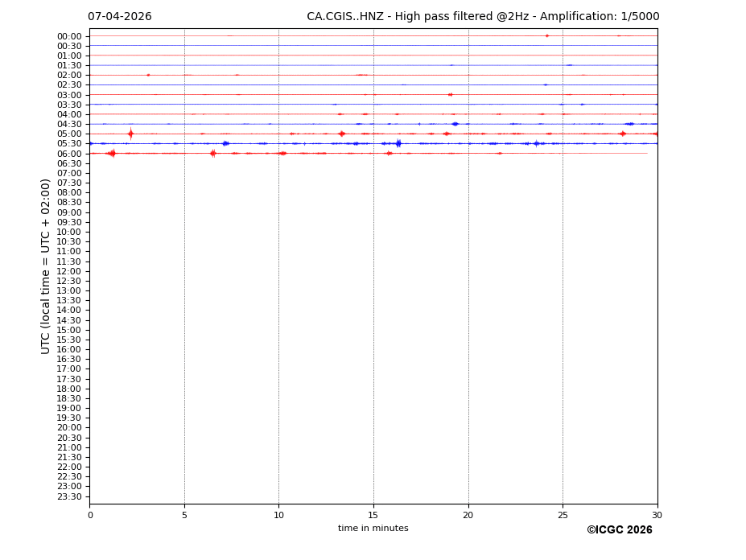This screenshot has height=560, width=746.
Task: Select the 06:00 time row label
Action: (69, 154)
